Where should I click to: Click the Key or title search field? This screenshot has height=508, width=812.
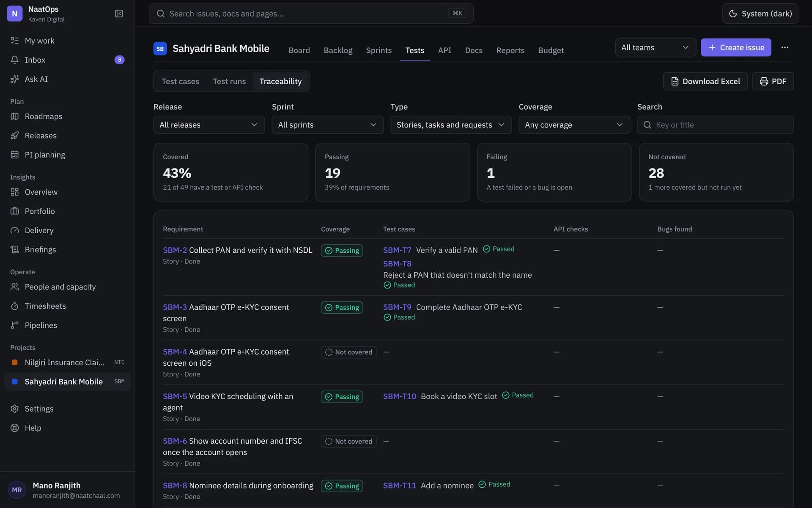pyautogui.click(x=715, y=125)
